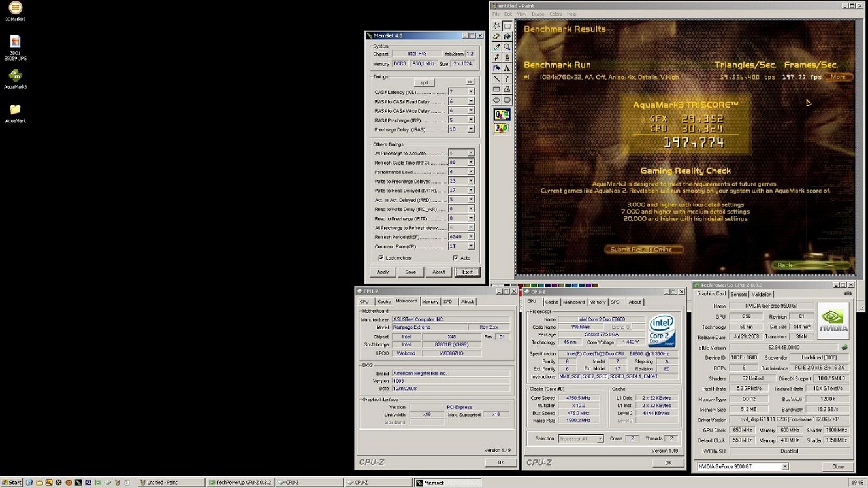Select the Pencil tool in Paint
The image size is (868, 488).
pyautogui.click(x=496, y=57)
